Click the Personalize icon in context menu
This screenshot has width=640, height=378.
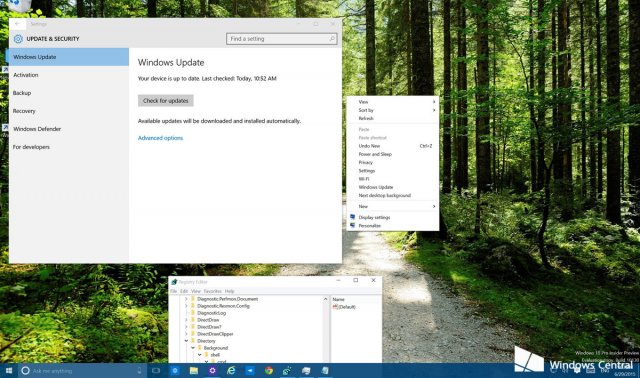tap(353, 225)
